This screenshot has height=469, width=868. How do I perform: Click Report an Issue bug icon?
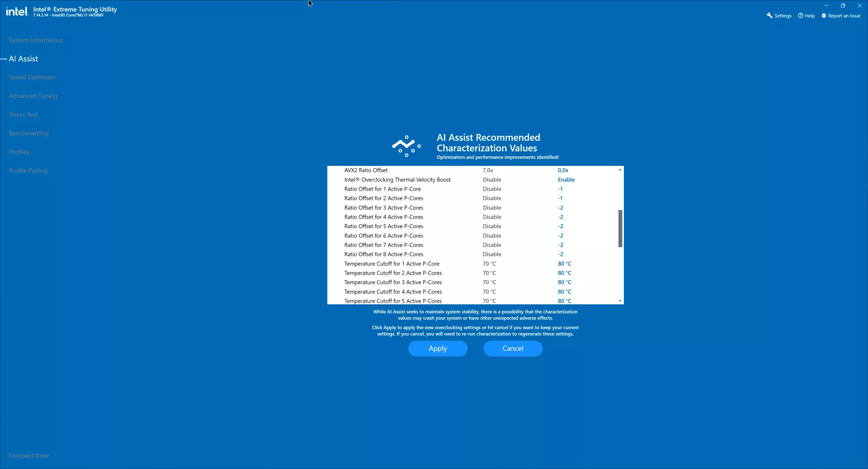(824, 15)
